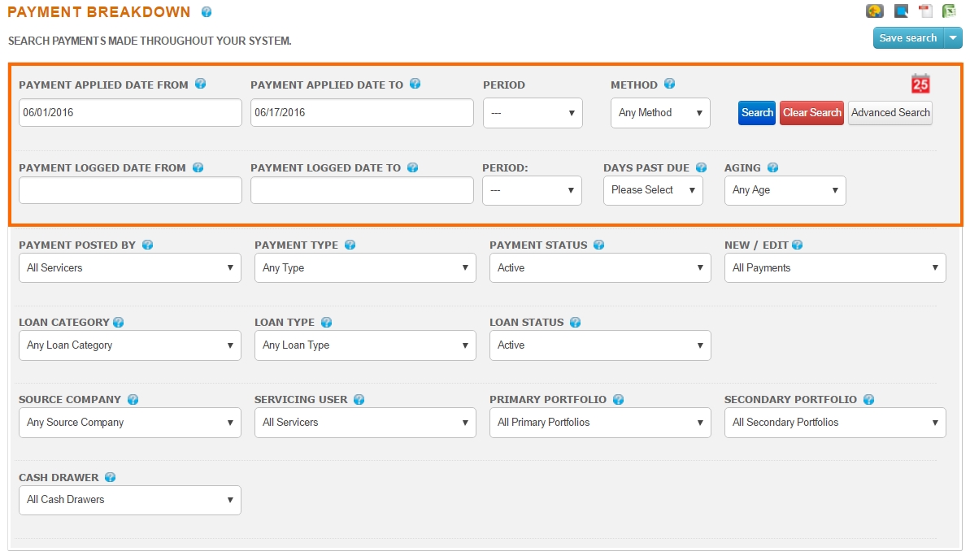This screenshot has width=970, height=560.
Task: Show help for Payment Logged Date From
Action: coord(198,167)
